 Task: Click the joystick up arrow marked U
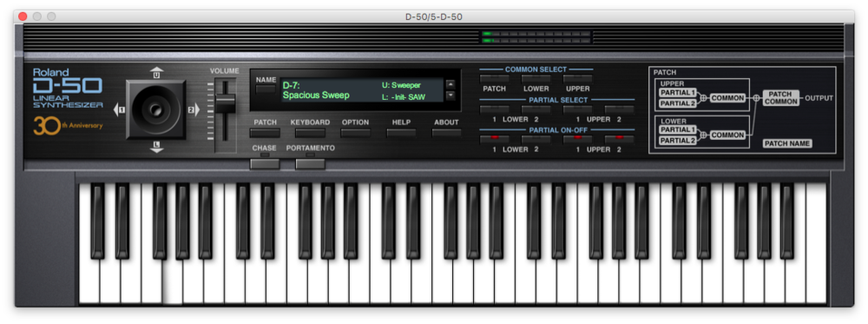tap(156, 73)
